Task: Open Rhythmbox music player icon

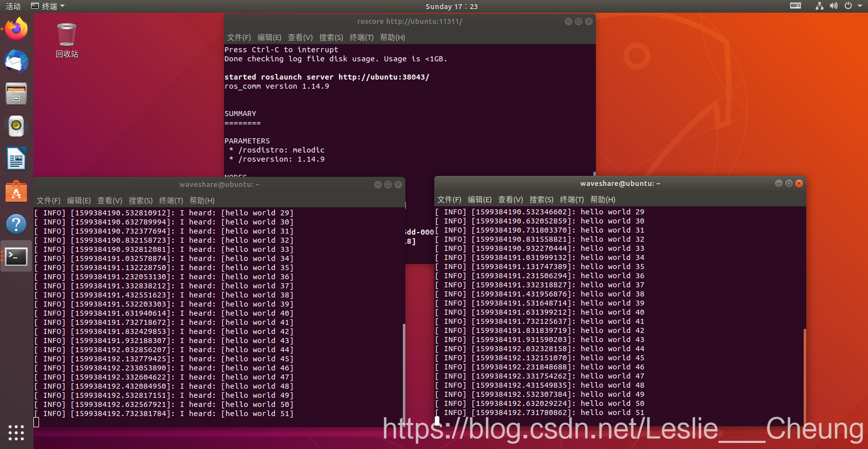Action: [x=16, y=126]
